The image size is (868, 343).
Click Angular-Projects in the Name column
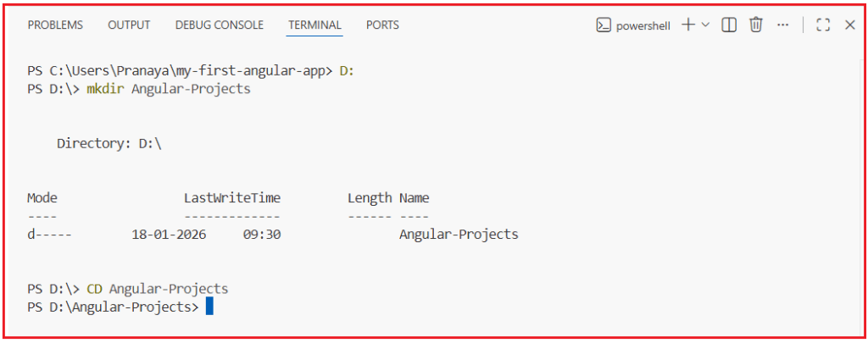459,234
